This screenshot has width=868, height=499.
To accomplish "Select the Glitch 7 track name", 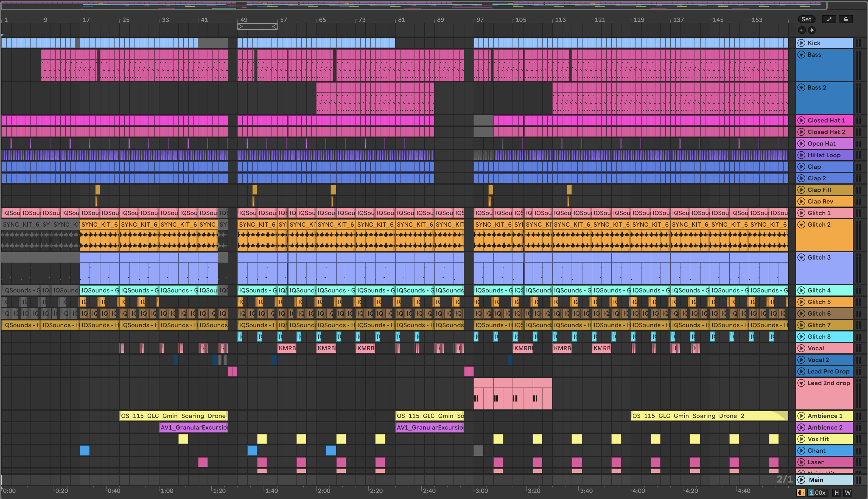I will [x=819, y=325].
